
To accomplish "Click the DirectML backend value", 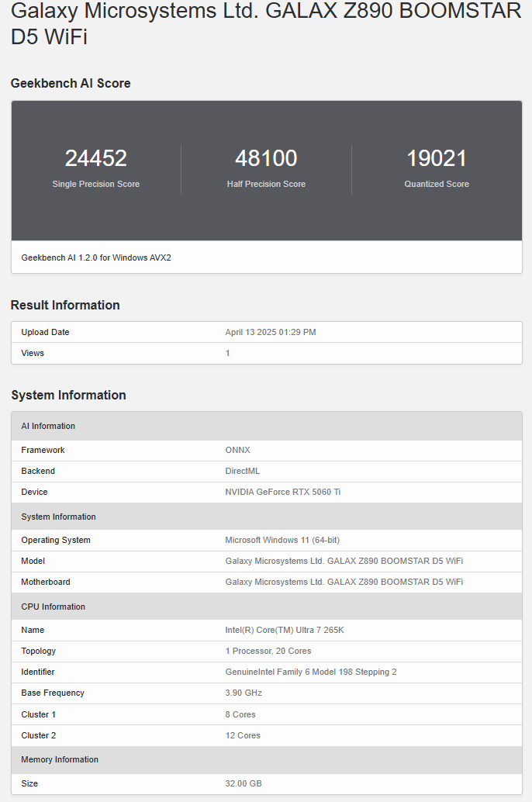I will coord(243,471).
